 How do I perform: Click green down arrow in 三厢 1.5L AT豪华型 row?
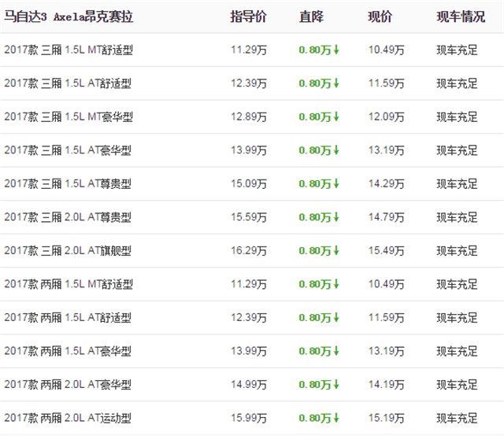336,150
